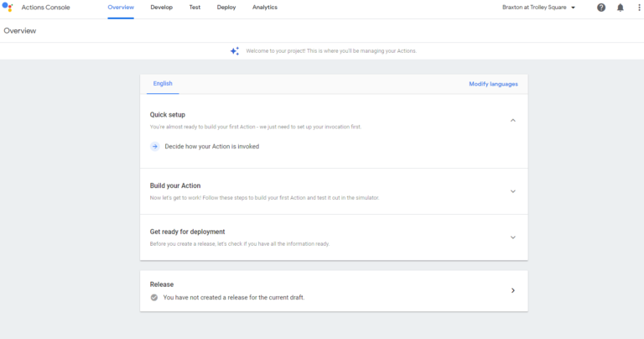Switch to the Test tab
644x339 pixels.
tap(195, 8)
